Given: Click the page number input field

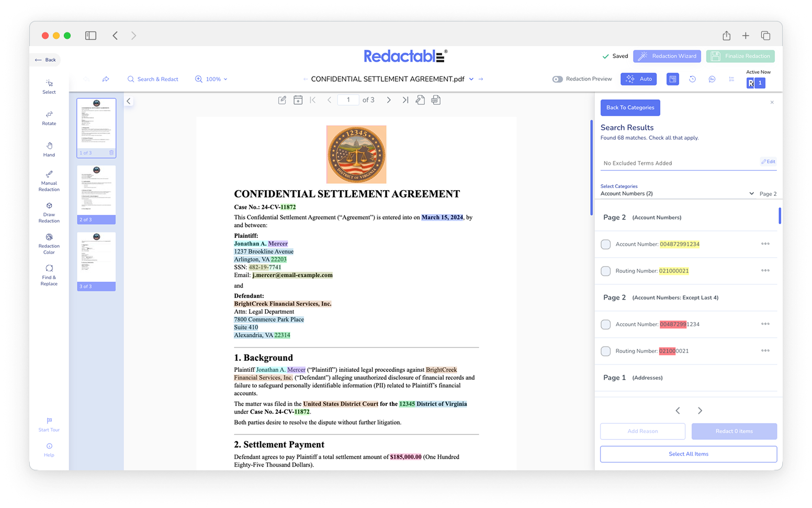Looking at the screenshot, I should [348, 100].
